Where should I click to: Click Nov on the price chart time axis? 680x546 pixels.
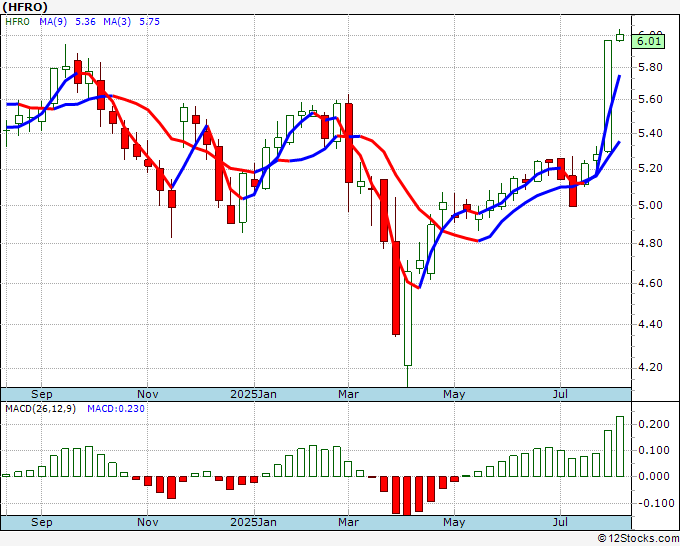point(147,394)
